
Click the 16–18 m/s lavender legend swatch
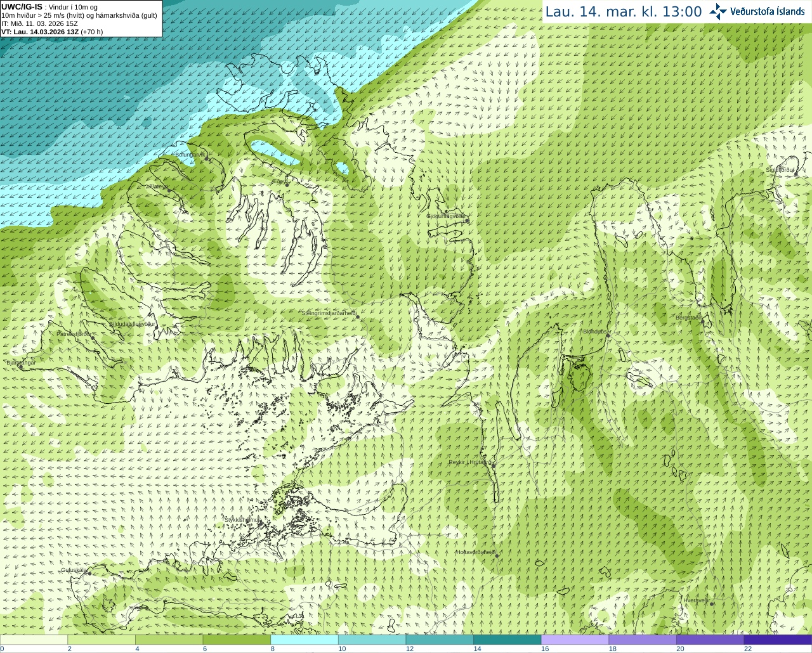pyautogui.click(x=575, y=640)
